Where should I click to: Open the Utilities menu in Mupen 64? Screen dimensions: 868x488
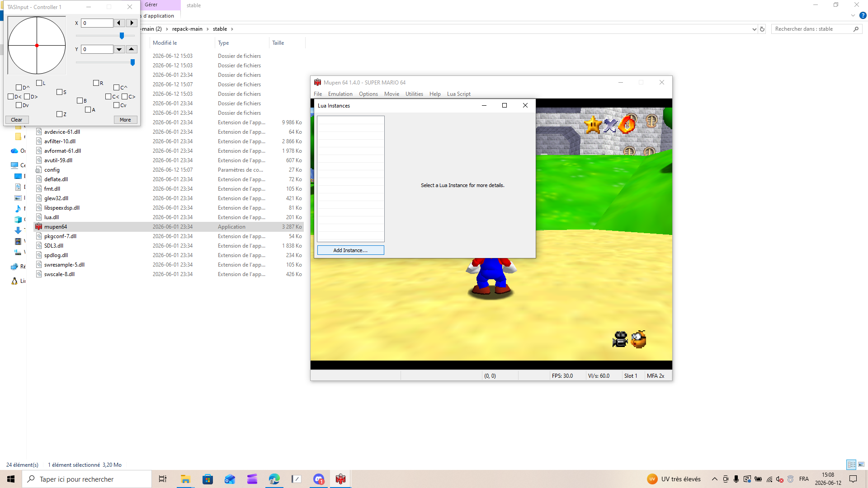click(x=414, y=94)
